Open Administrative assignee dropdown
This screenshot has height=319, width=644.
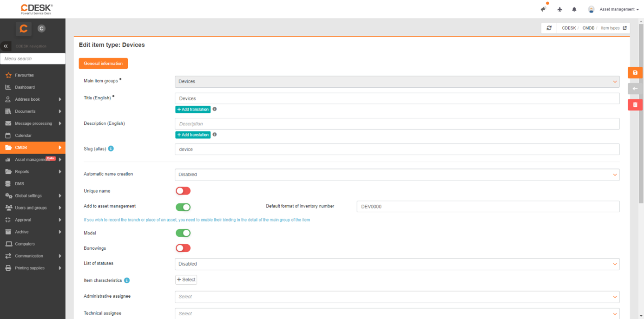tap(397, 296)
